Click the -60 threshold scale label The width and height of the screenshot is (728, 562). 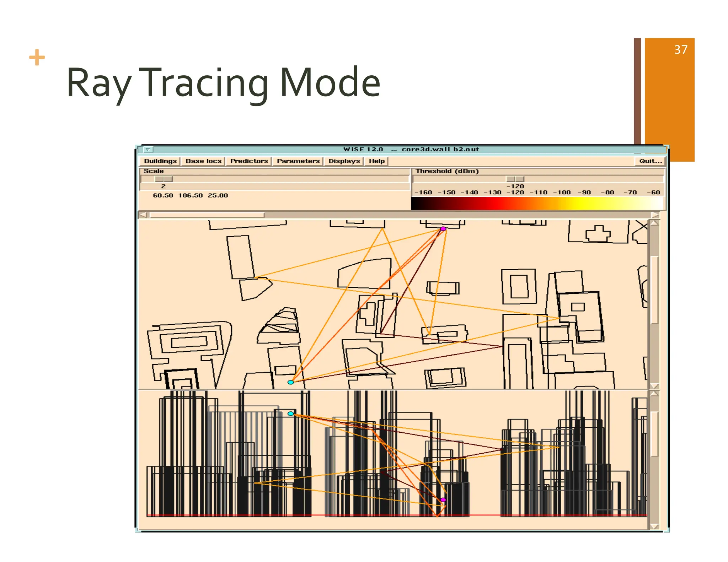(x=653, y=193)
